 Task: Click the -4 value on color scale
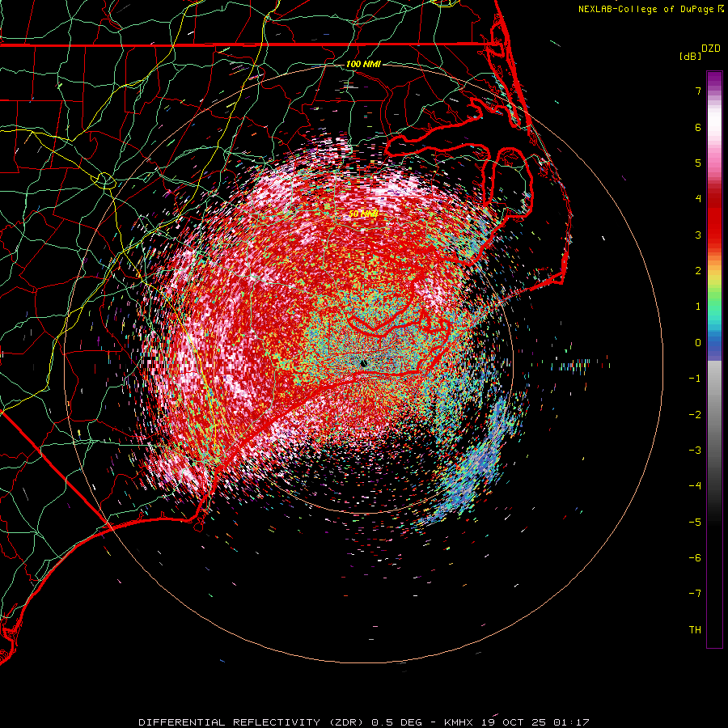pos(695,486)
